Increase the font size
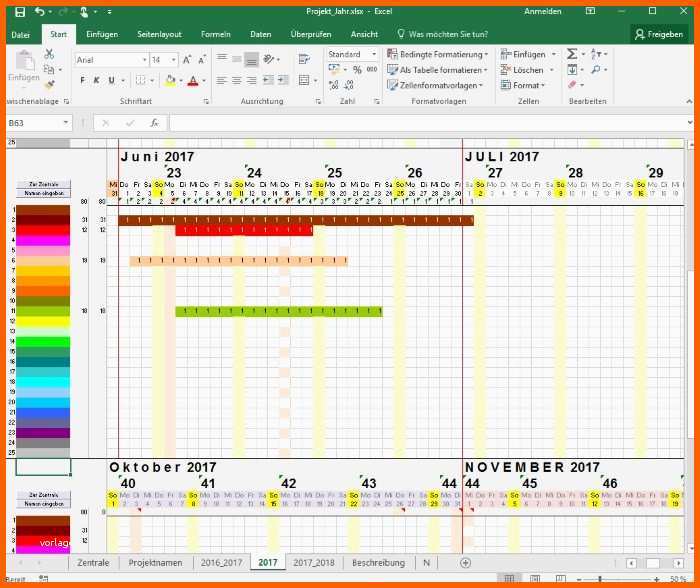The width and height of the screenshot is (700, 588). click(187, 59)
